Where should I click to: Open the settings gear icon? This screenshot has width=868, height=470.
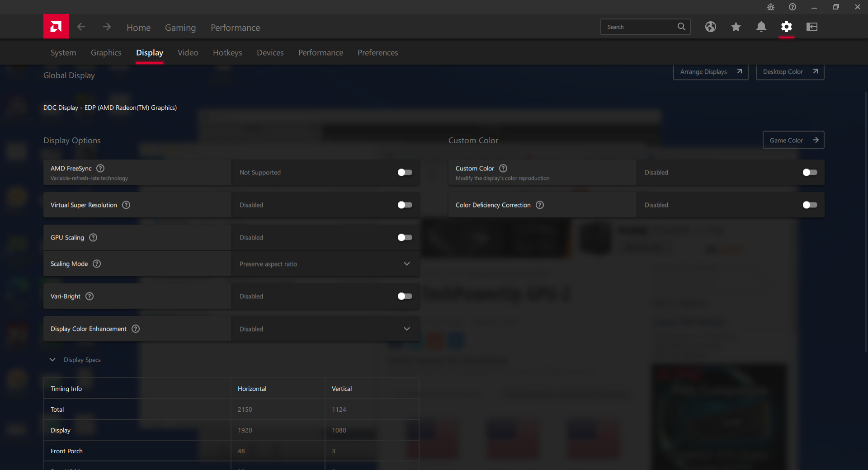pyautogui.click(x=787, y=27)
